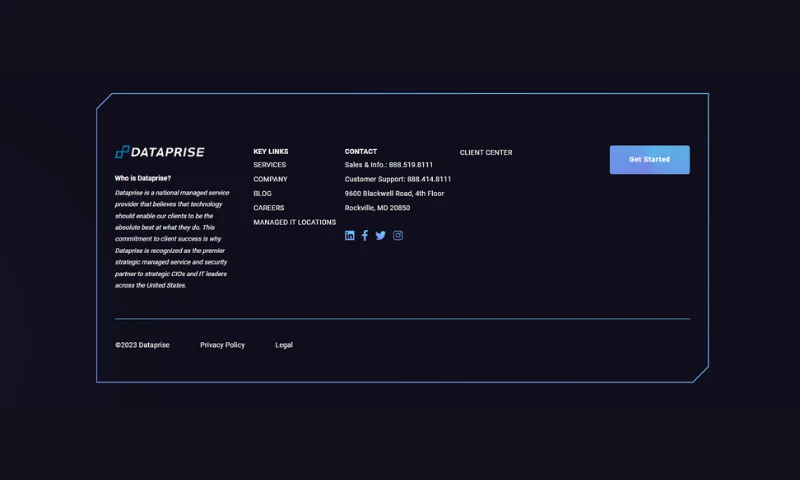Go to the Services link

point(269,165)
